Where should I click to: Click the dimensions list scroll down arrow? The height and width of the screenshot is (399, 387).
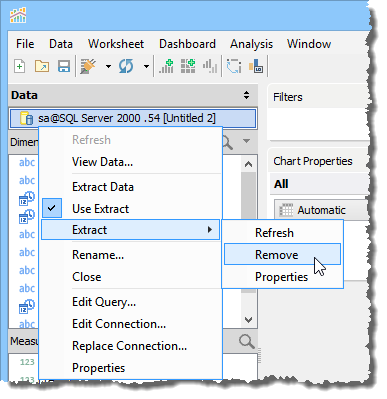[x=248, y=320]
